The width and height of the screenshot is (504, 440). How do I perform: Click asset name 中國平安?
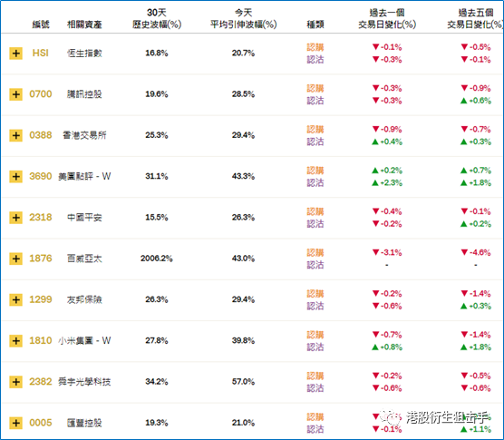(84, 218)
